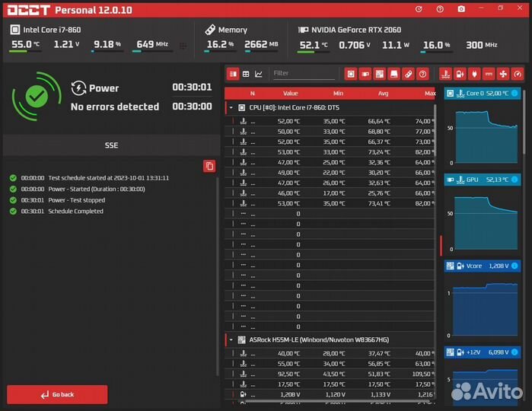Viewport: 532px width, 411px height.
Task: Click the Power test icon
Action: coord(78,88)
